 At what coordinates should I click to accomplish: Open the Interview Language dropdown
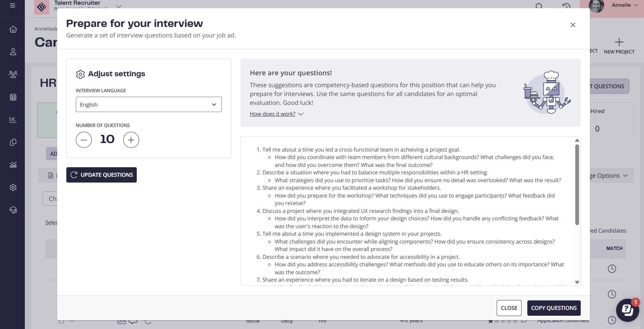tap(149, 105)
